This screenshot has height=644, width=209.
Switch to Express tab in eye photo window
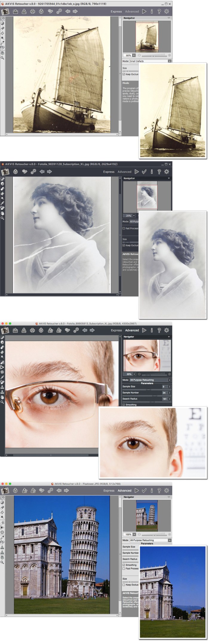point(116,330)
